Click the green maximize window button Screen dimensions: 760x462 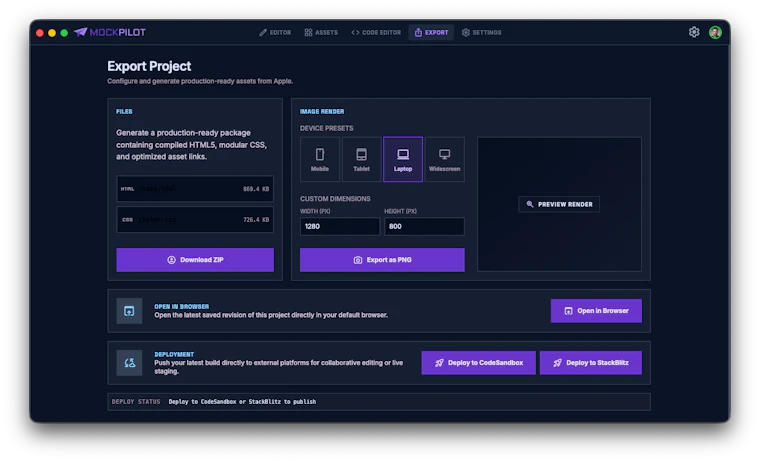pyautogui.click(x=64, y=33)
